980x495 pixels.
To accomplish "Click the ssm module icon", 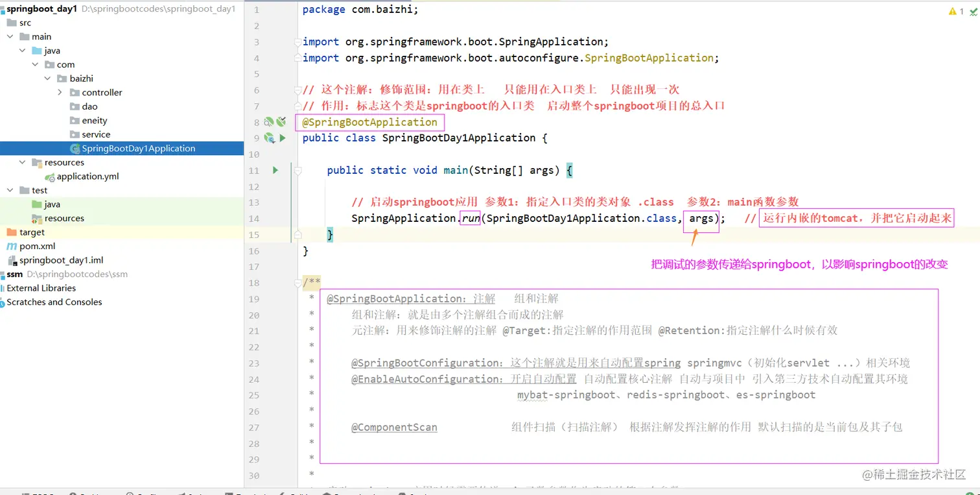I will [x=2, y=274].
